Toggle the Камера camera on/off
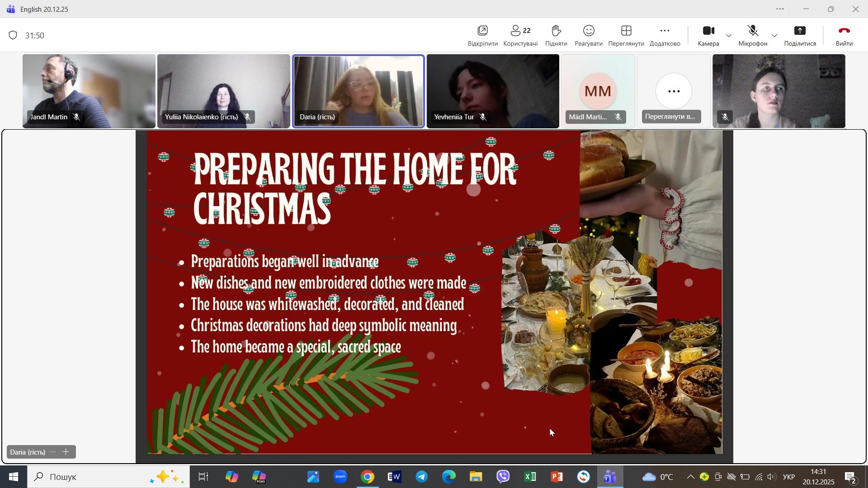868x488 pixels. pyautogui.click(x=708, y=31)
